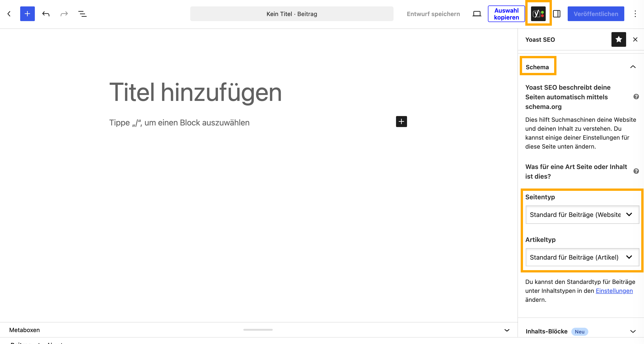
Task: Show help for schema.org description
Action: (x=636, y=97)
